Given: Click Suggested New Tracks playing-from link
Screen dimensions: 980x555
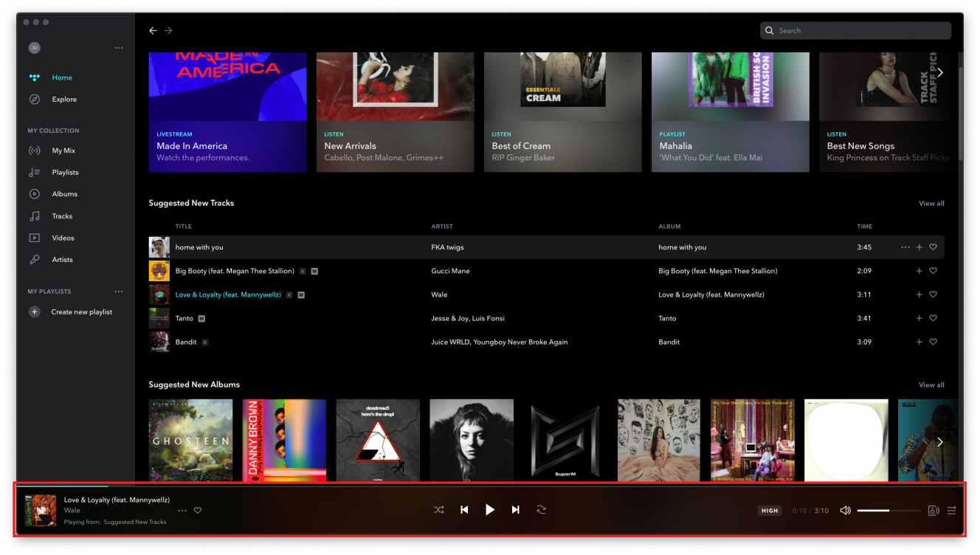Looking at the screenshot, I should coord(135,523).
